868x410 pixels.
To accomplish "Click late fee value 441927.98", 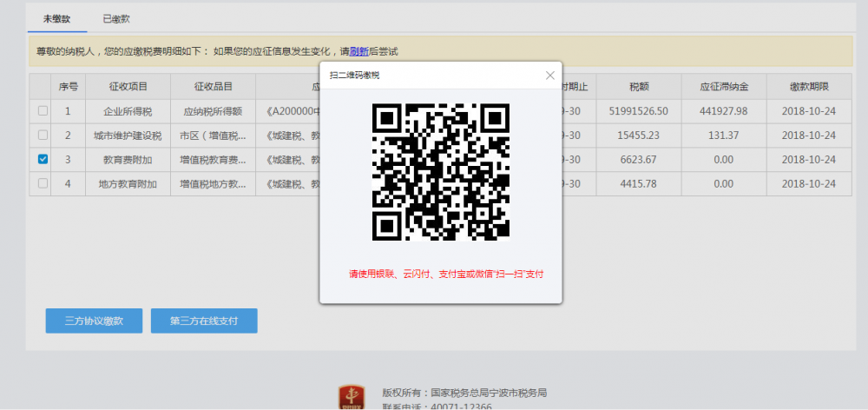I will coord(724,111).
